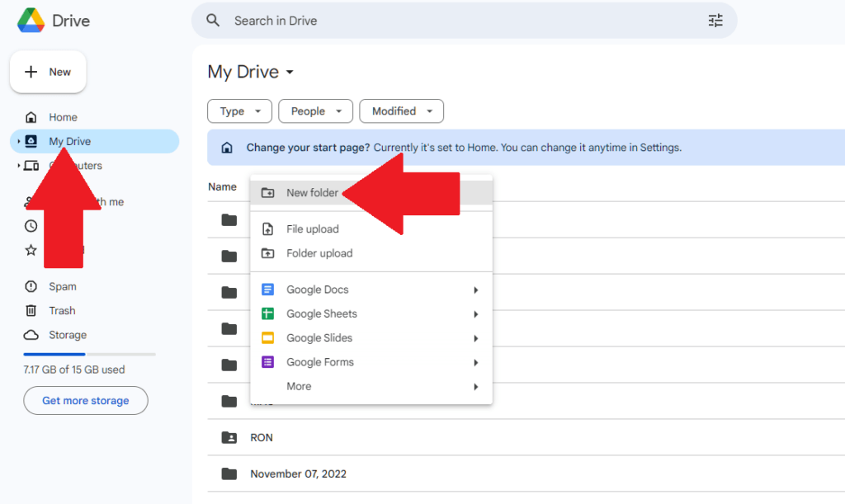Expand the Computers tree arrow
This screenshot has width=845, height=504.
coord(18,165)
